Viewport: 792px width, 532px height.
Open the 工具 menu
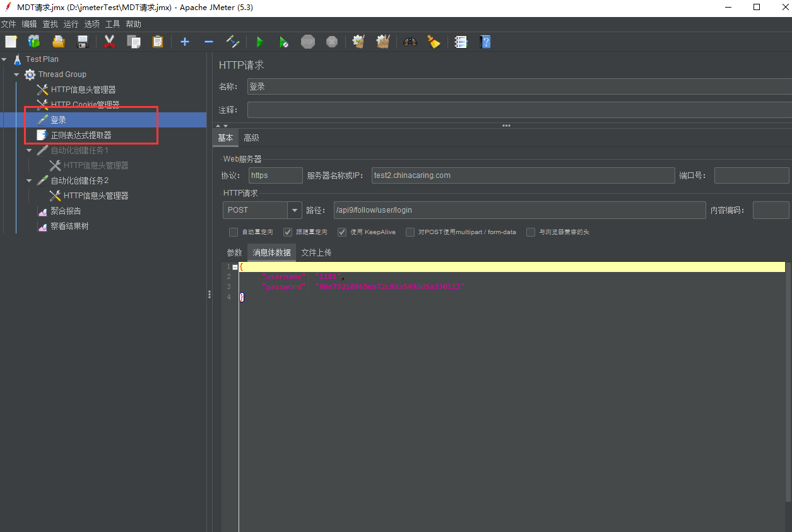pos(112,24)
